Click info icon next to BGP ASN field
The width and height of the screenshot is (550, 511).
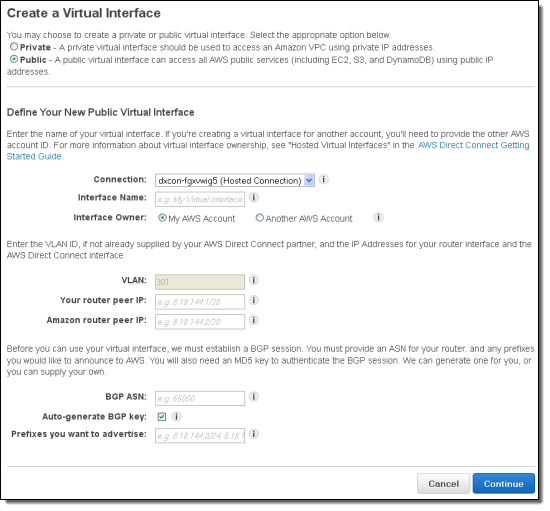tap(254, 397)
